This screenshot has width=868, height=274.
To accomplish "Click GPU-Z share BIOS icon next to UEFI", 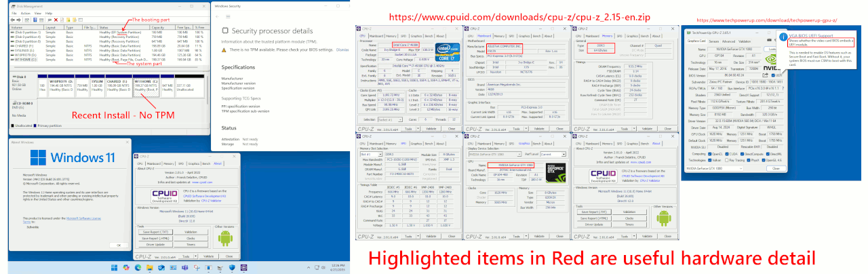I will click(765, 75).
